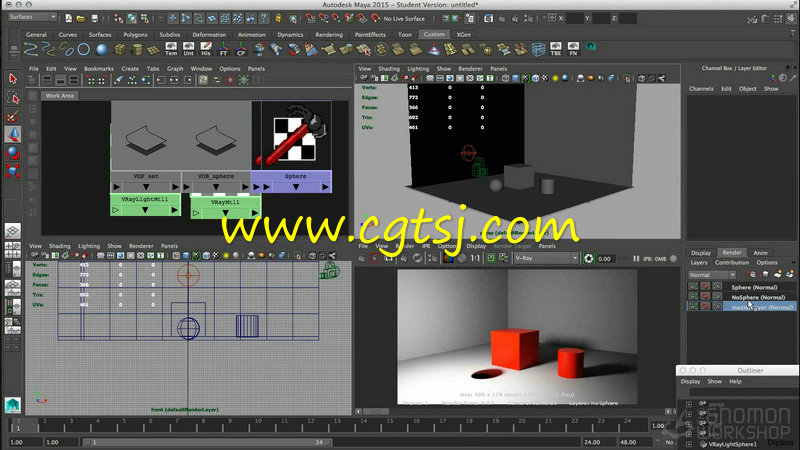Select the NoSphere (Normal) render layer

758,297
